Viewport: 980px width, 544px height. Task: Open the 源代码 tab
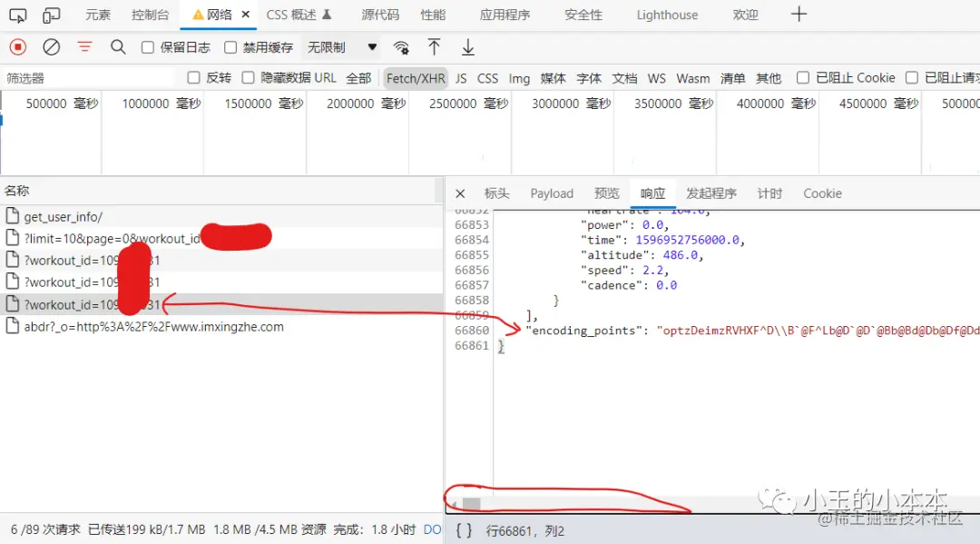tap(380, 15)
